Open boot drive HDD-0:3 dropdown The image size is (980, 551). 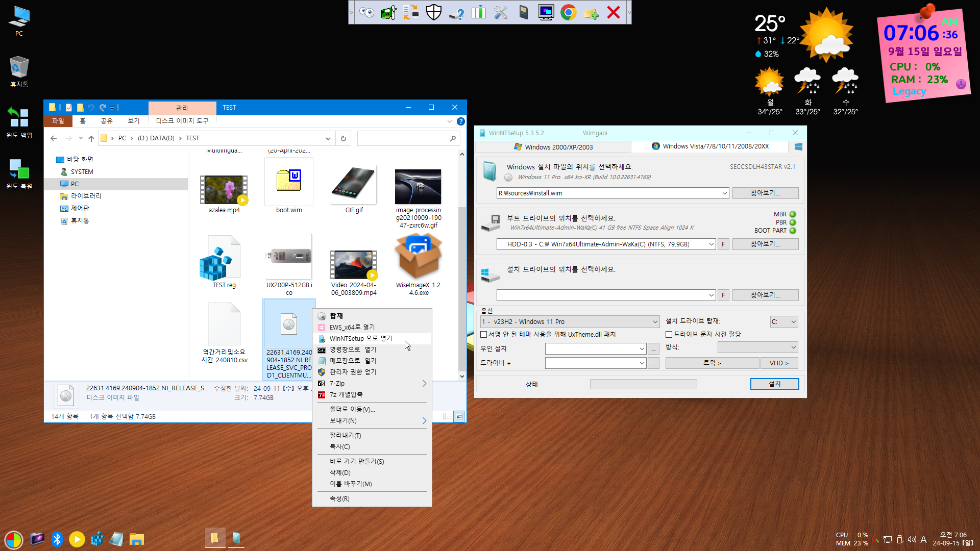(711, 244)
